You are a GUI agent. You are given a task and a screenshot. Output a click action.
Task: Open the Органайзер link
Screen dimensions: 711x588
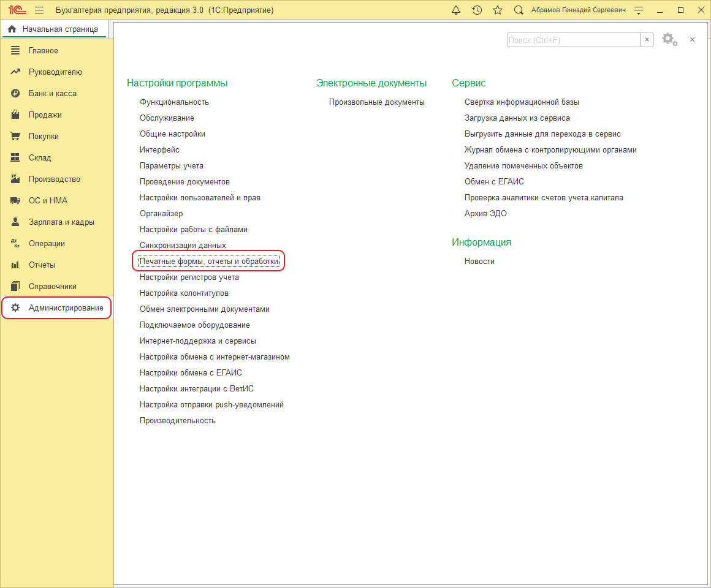[161, 213]
